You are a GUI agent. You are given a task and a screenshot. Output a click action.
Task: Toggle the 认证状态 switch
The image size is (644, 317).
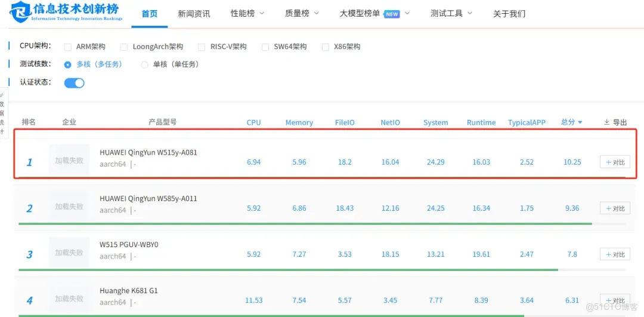75,82
